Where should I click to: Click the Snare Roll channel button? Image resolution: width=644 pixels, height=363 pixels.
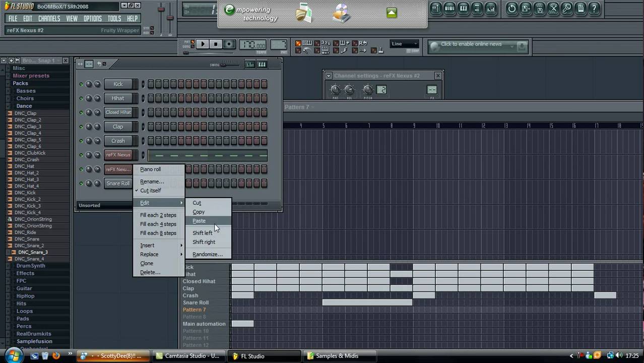[x=118, y=184]
